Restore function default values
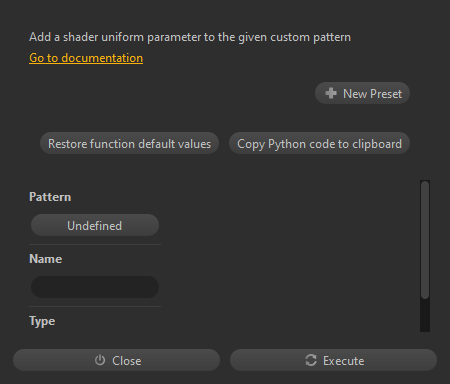450x384 pixels. point(129,144)
